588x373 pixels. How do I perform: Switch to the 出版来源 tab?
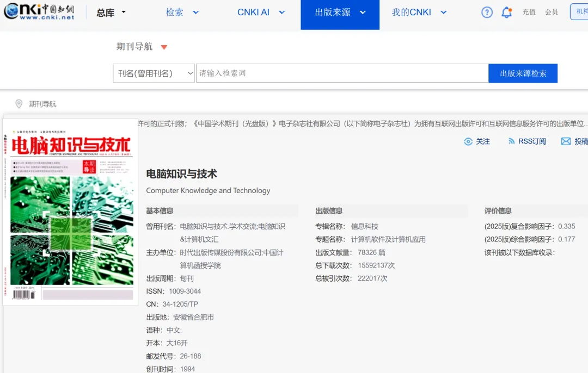(333, 12)
